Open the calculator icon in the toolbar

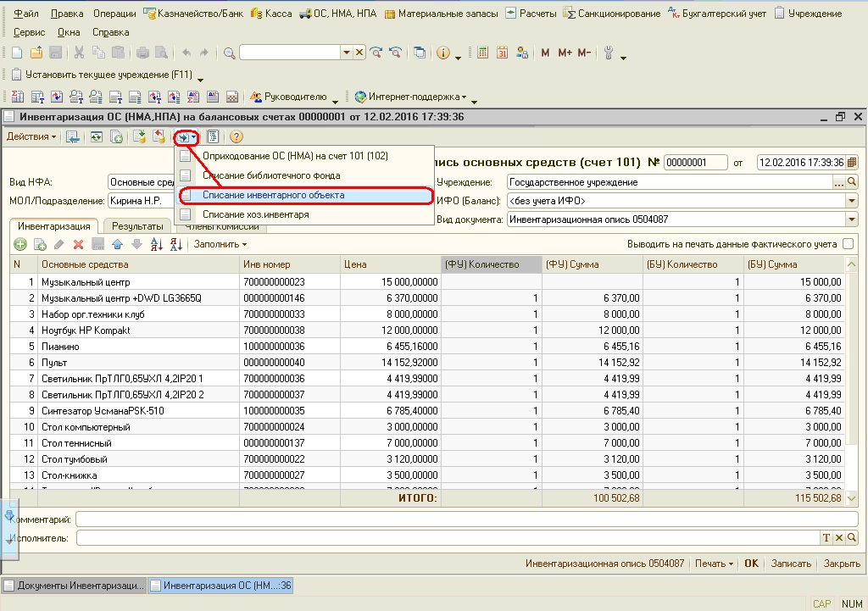(482, 53)
